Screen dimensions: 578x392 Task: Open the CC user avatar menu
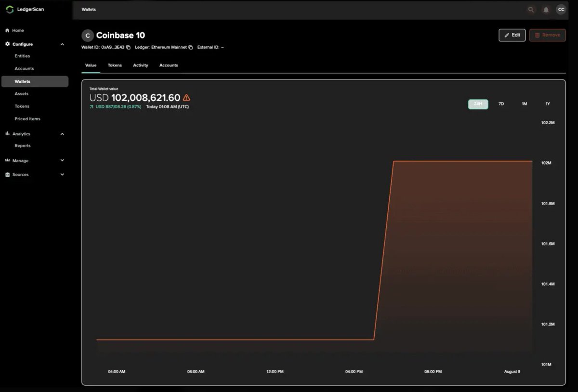(x=561, y=9)
